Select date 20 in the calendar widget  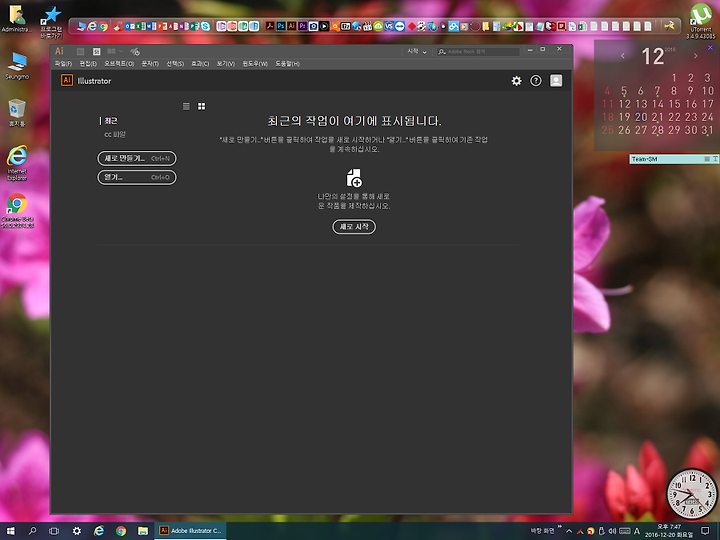click(641, 117)
